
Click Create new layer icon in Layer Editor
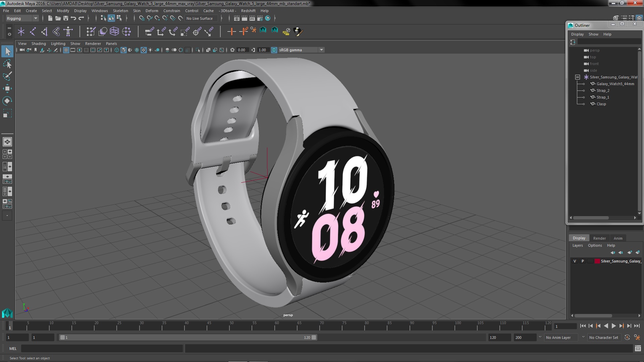coord(630,252)
